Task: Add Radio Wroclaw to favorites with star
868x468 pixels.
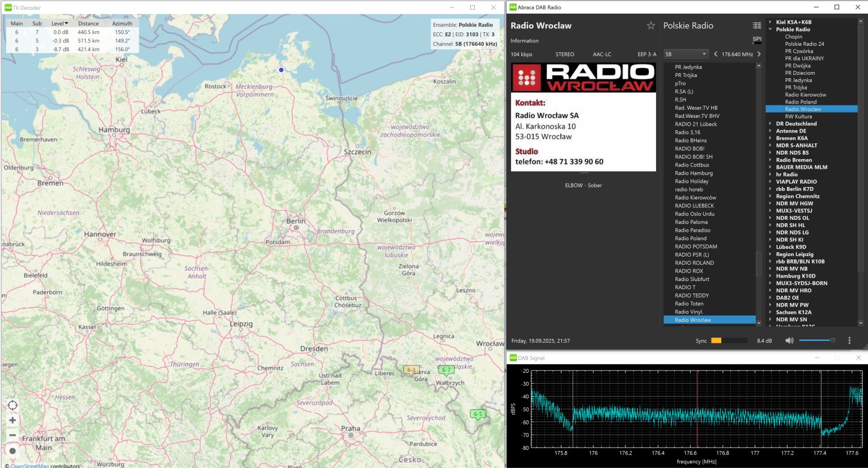Action: click(x=650, y=25)
